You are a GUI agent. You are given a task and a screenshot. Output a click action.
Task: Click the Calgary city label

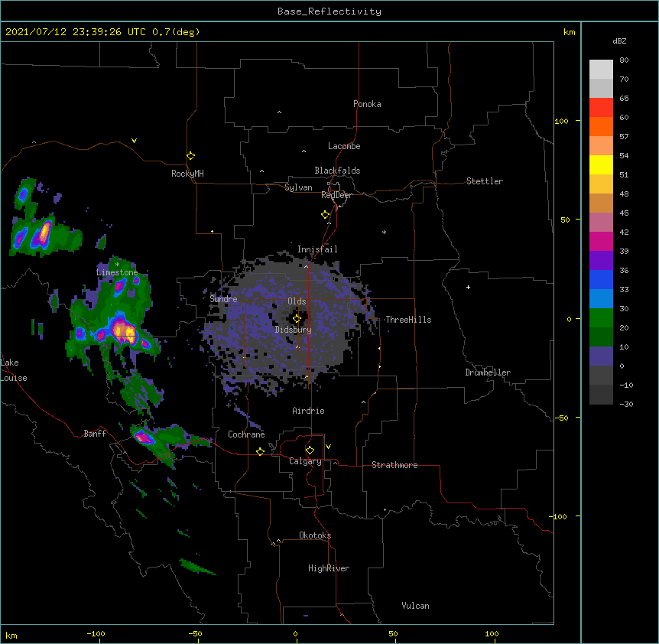[x=305, y=461]
